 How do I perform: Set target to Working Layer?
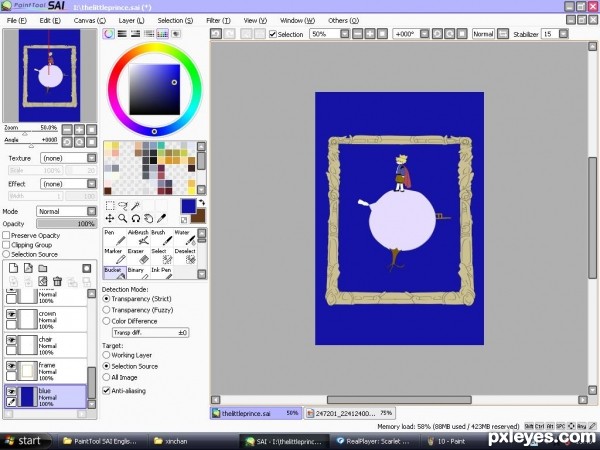coord(106,355)
